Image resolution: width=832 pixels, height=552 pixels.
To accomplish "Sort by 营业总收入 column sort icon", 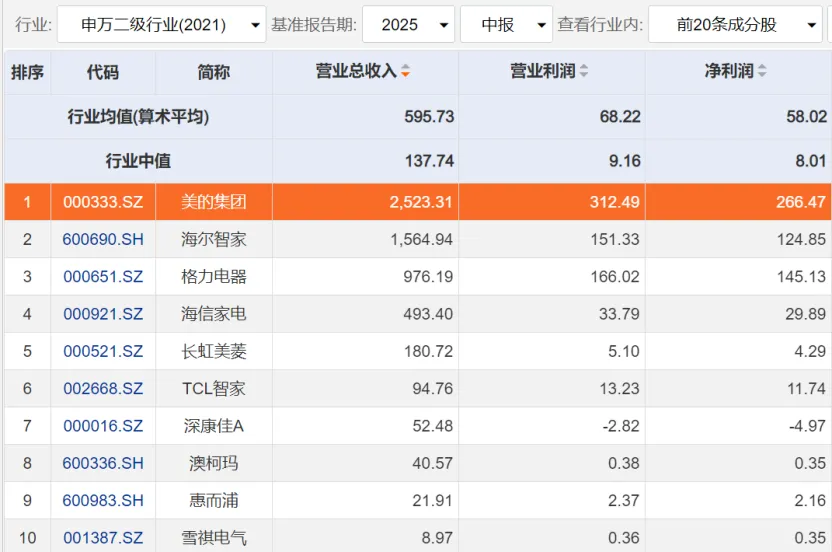I will tap(405, 72).
